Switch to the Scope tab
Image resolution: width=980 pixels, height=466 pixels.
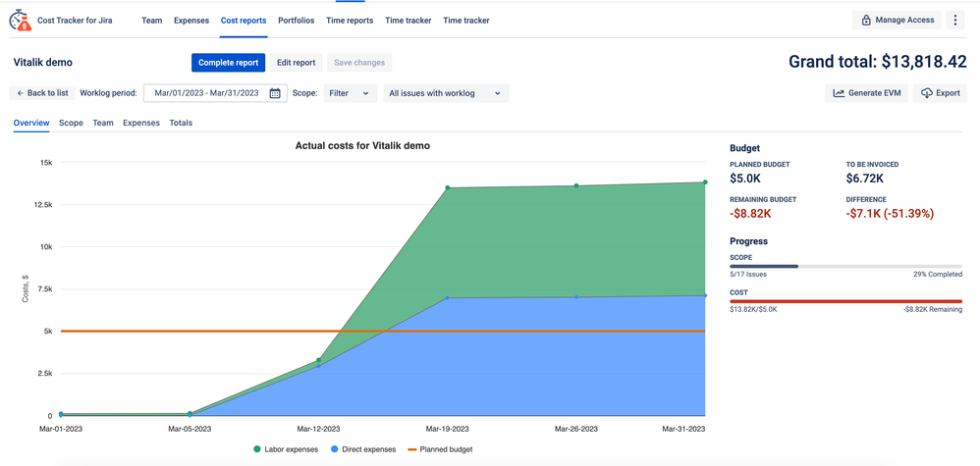pyautogui.click(x=72, y=123)
